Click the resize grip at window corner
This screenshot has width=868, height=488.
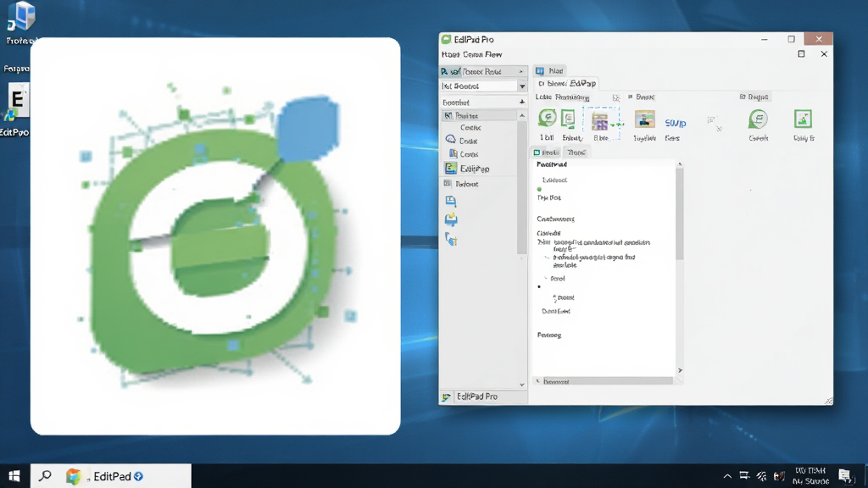pyautogui.click(x=828, y=401)
